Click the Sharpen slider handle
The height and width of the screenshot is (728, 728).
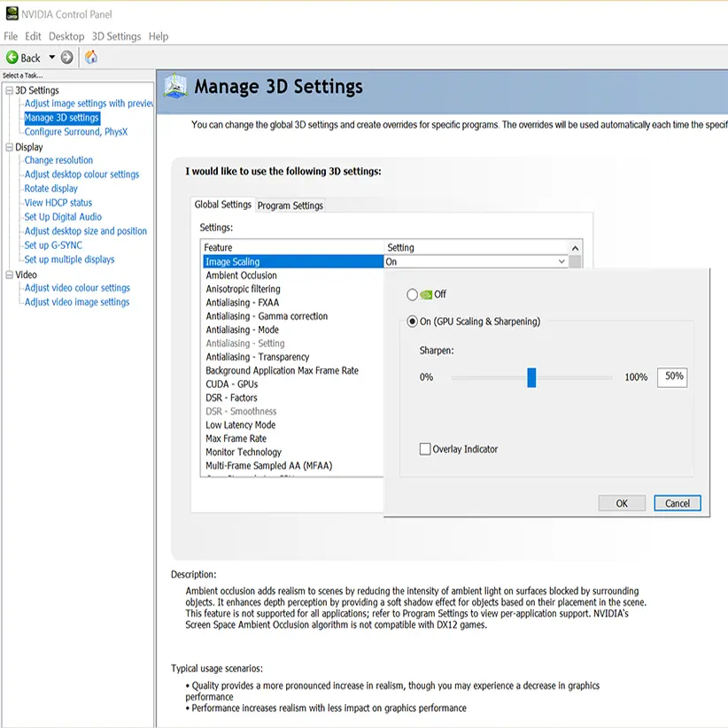531,377
